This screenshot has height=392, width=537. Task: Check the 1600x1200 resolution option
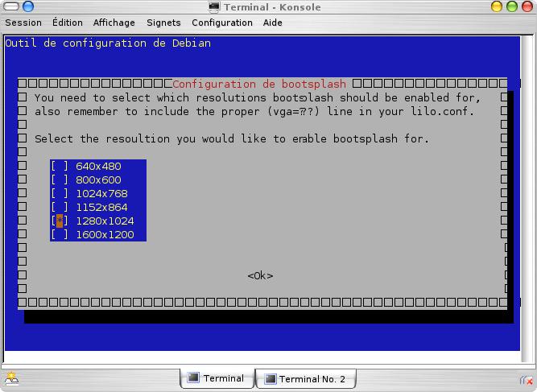click(60, 235)
